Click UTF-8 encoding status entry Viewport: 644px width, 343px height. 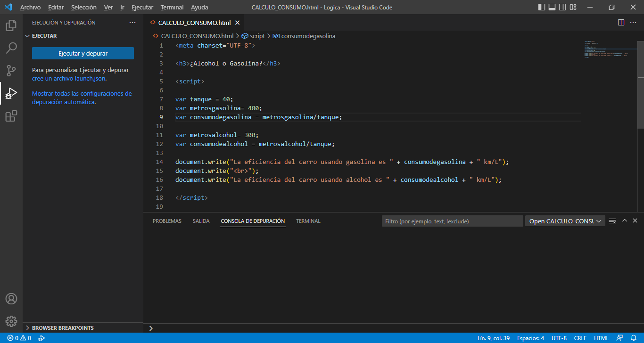pyautogui.click(x=559, y=338)
